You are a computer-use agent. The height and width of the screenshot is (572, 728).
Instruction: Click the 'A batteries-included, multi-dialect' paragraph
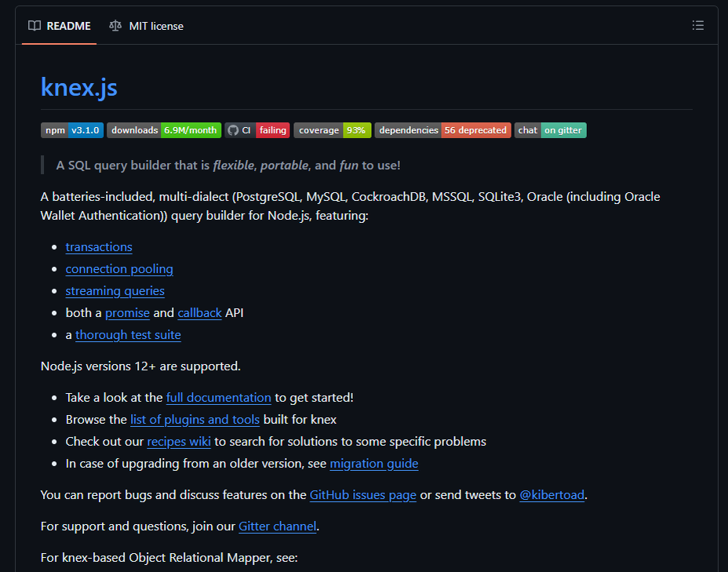point(350,206)
